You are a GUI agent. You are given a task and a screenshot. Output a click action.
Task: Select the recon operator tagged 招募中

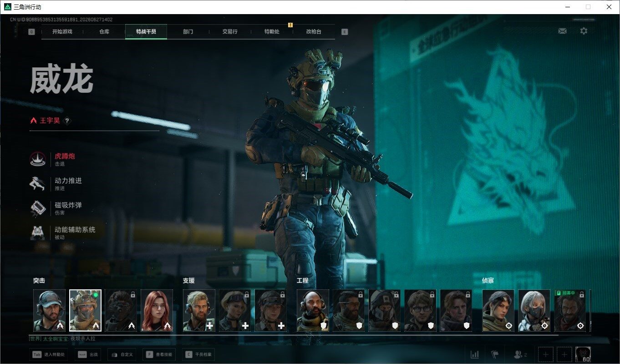[x=570, y=310]
